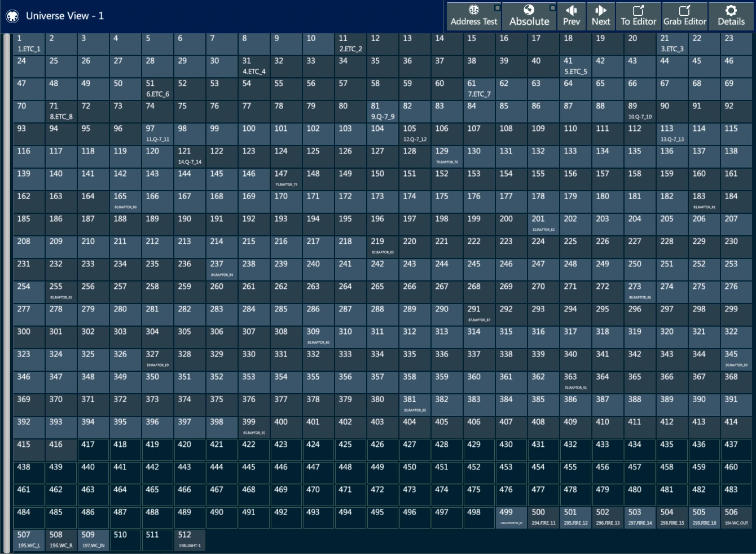Select address 105 labeled 12.Q-7_12

click(415, 134)
